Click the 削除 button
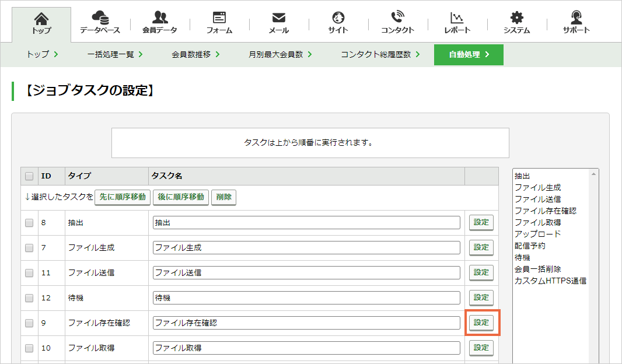 click(223, 197)
